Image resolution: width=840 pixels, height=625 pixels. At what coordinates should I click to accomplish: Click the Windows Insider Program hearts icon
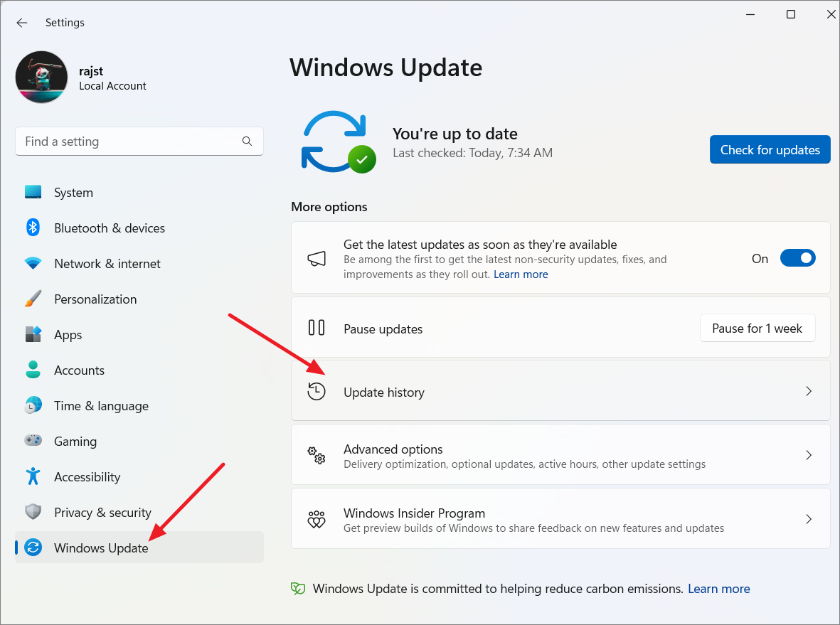[316, 519]
